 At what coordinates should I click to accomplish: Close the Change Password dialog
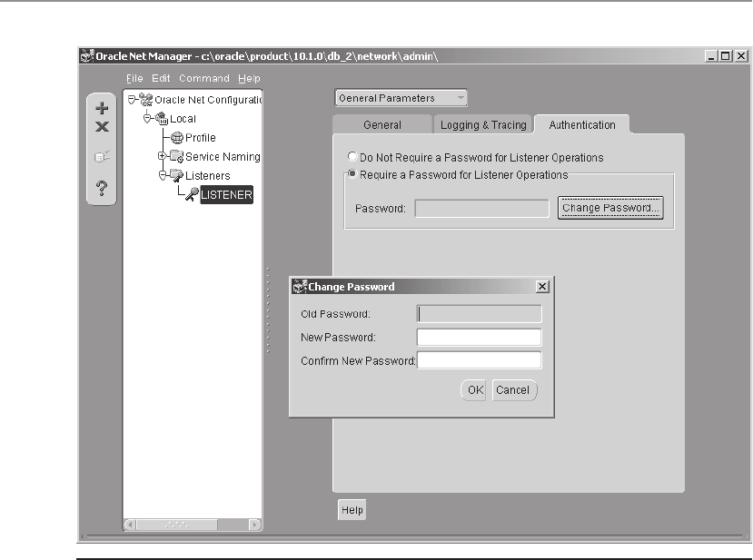click(542, 287)
